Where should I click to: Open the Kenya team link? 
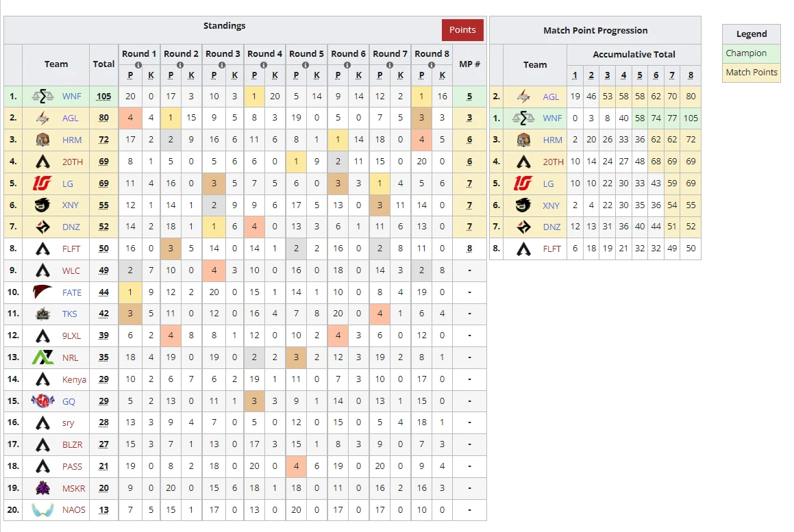tap(74, 379)
